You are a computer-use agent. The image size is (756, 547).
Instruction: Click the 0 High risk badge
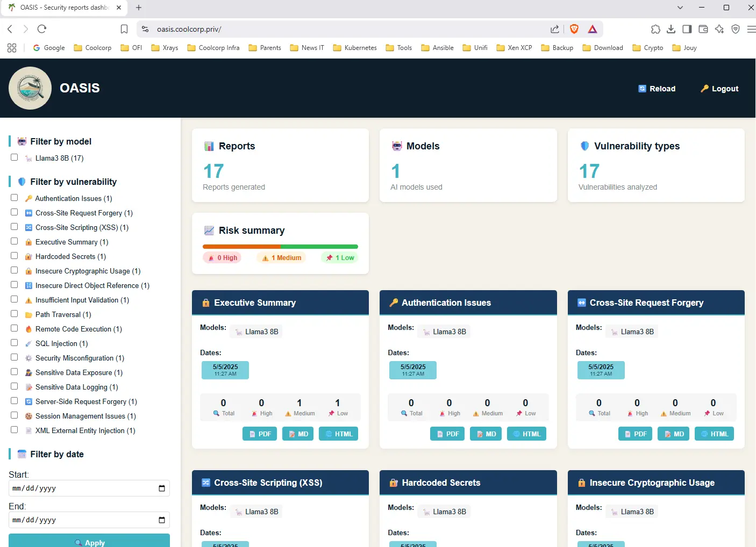tap(222, 258)
